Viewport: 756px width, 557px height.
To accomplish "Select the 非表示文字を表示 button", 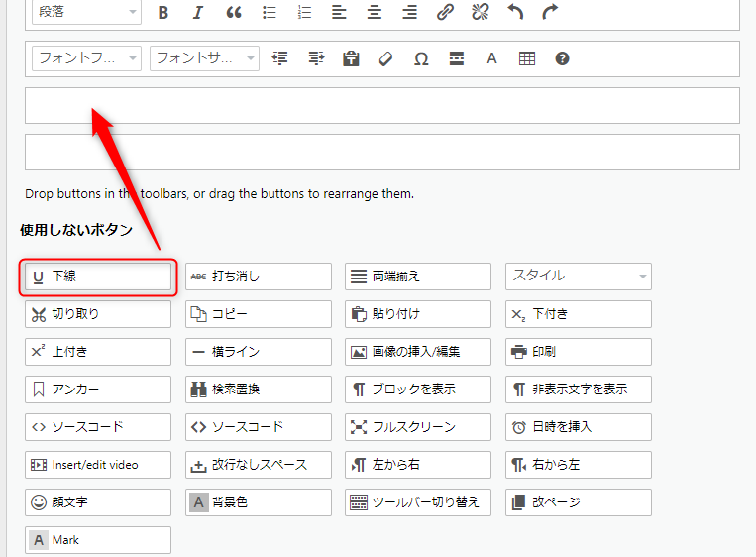I will click(x=578, y=390).
